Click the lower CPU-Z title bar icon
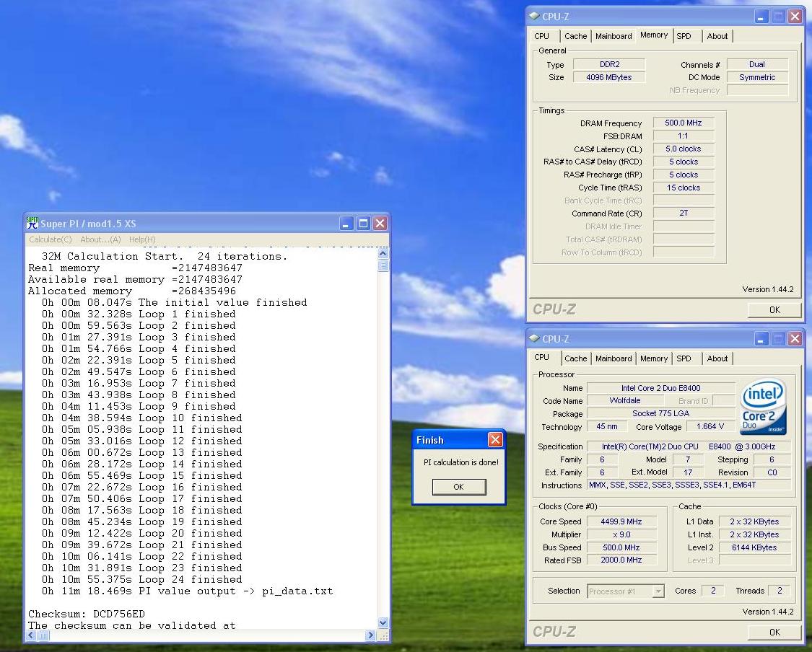 (x=534, y=338)
